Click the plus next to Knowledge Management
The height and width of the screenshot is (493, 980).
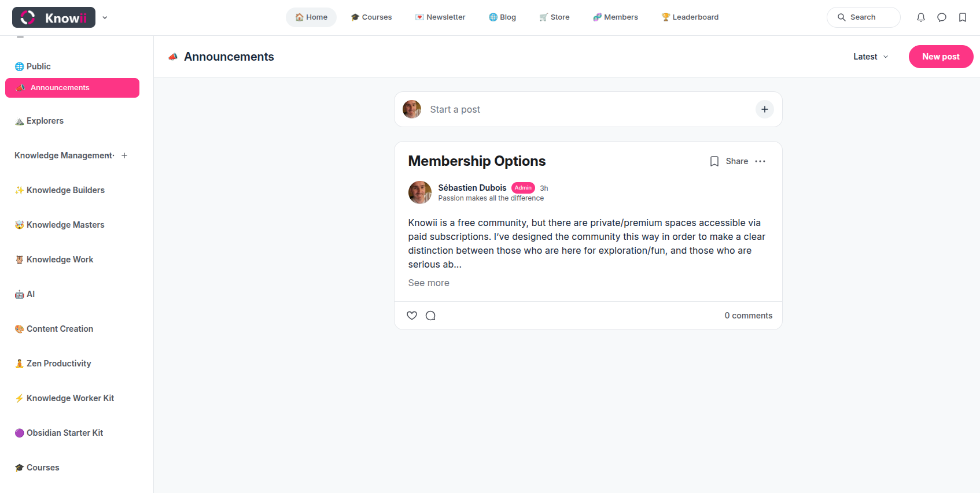tap(124, 155)
